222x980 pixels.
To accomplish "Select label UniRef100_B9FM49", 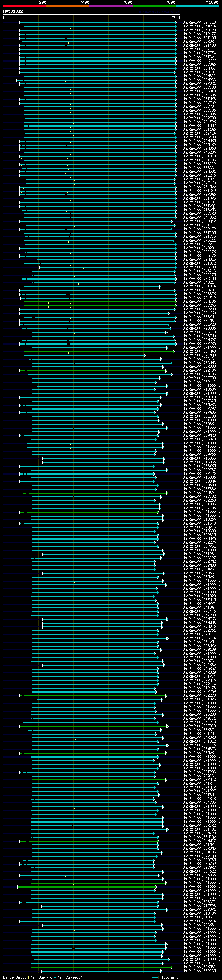I will [x=199, y=351].
